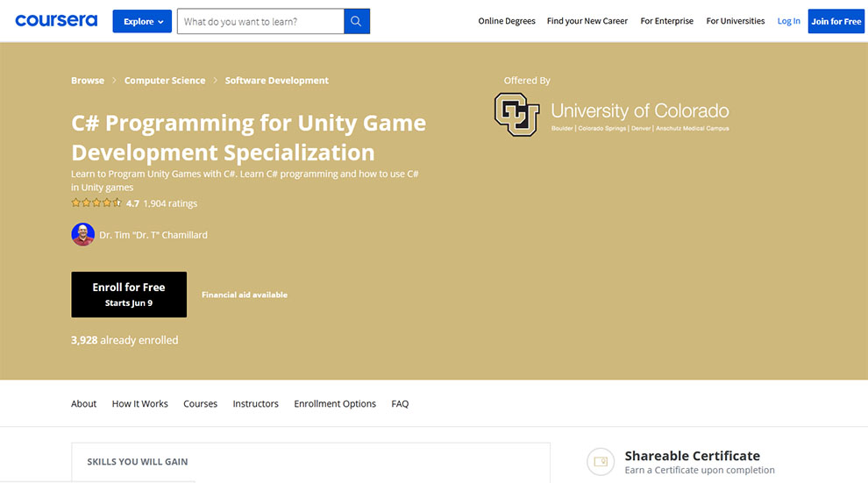Click the Enroll for Free button
The height and width of the screenshot is (483, 868).
129,295
